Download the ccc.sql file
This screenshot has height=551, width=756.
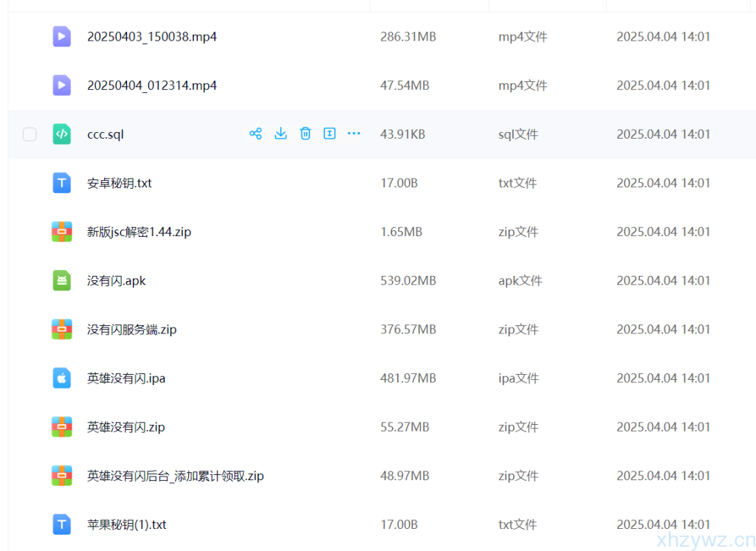coord(281,134)
